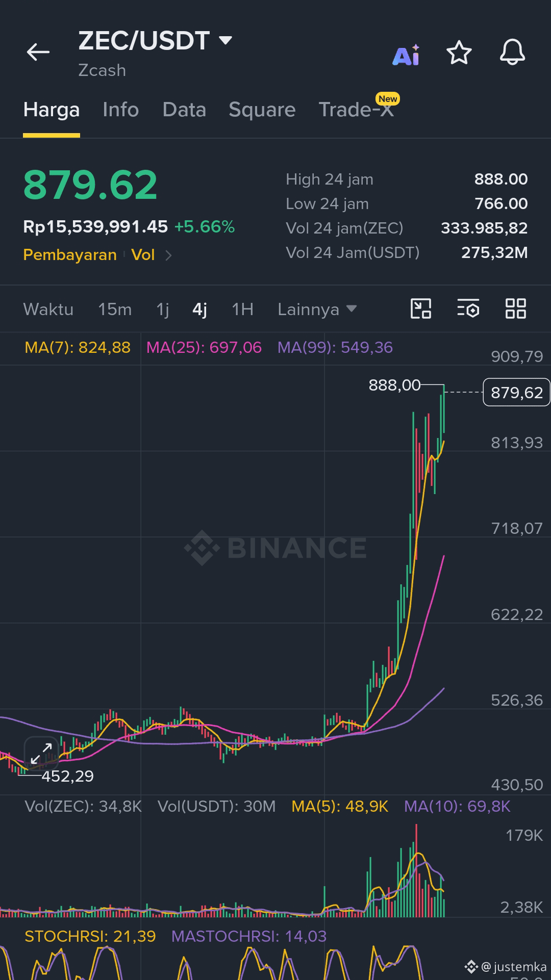551x980 pixels.
Task: Expand chart to fullscreen with arrows icon
Action: click(x=41, y=753)
